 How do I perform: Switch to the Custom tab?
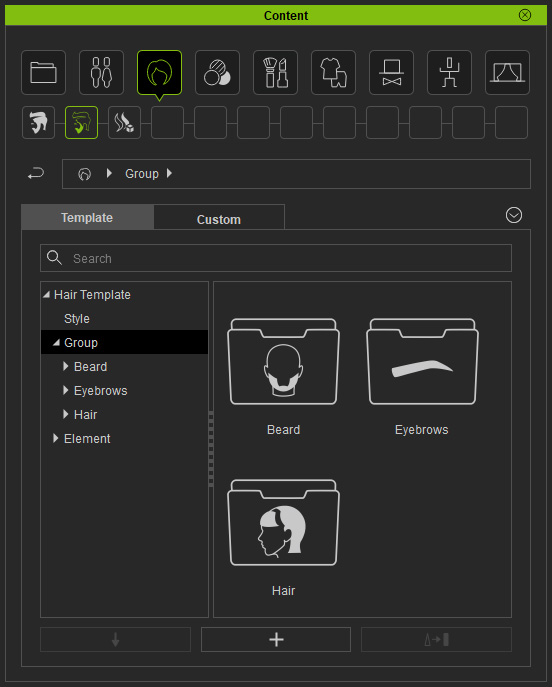[219, 217]
